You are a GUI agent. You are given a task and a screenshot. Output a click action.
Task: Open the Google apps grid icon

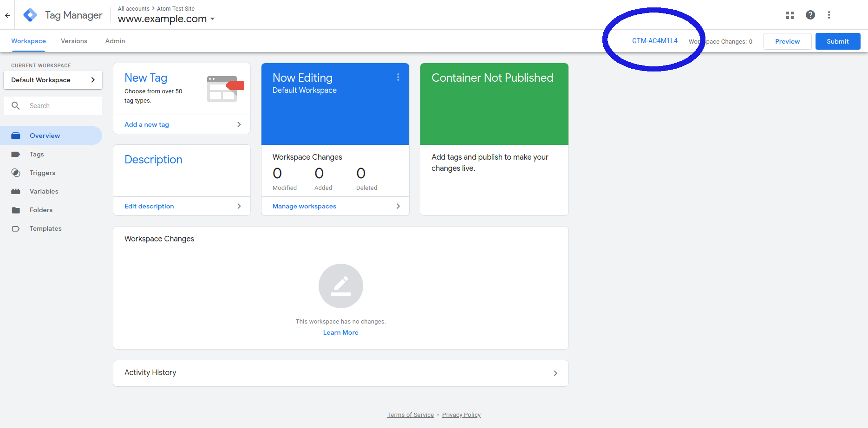(x=790, y=15)
